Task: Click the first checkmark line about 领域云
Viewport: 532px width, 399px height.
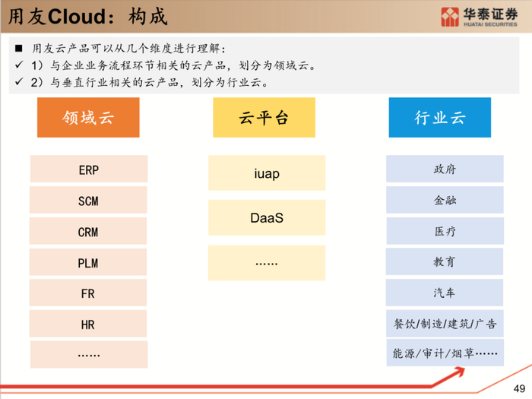Action: (x=173, y=65)
